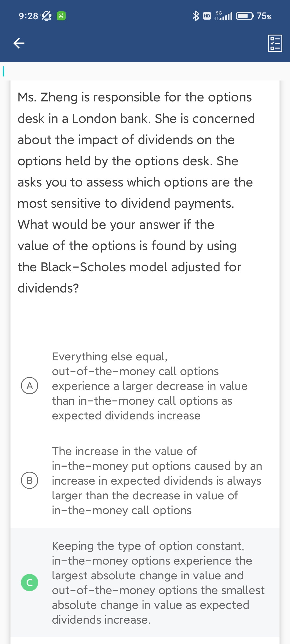The image size is (290, 644).
Task: Tap the battery indicator icon
Action: point(245,16)
